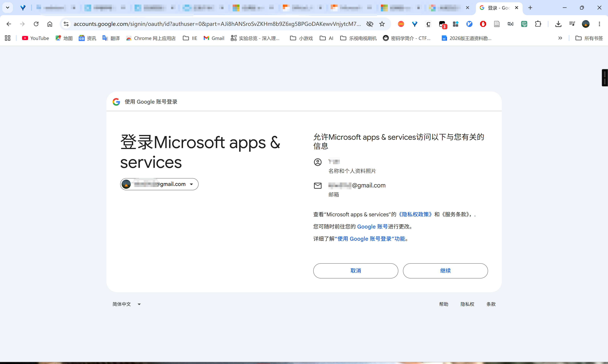608x364 pixels.
Task: Click the 取消 button
Action: point(356,270)
